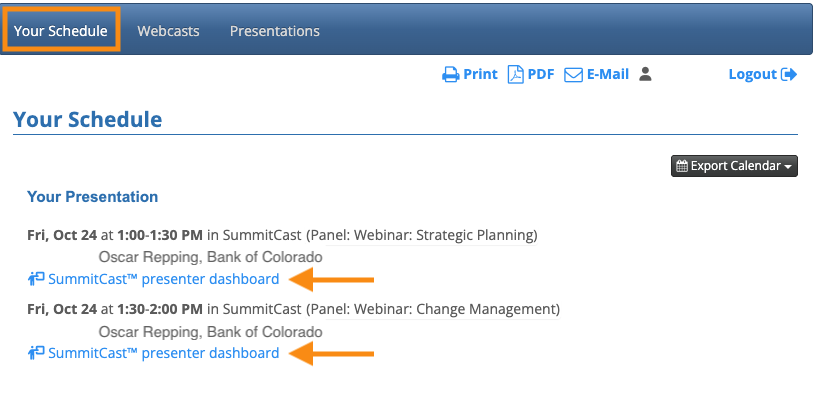This screenshot has height=410, width=813.
Task: Click the Print link text
Action: coord(480,75)
